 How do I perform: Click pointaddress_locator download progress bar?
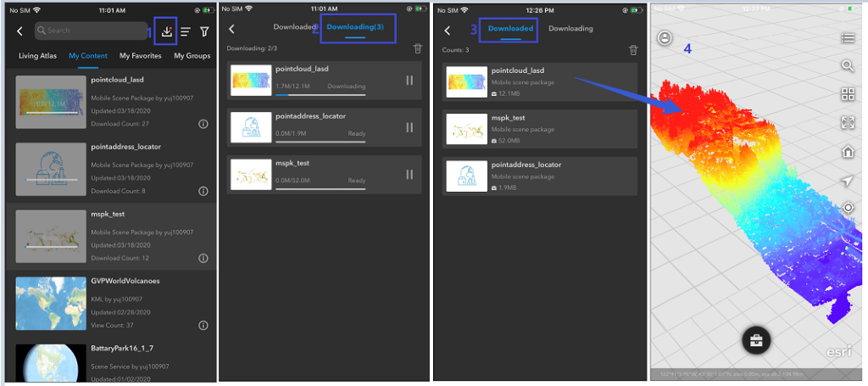coord(320,142)
